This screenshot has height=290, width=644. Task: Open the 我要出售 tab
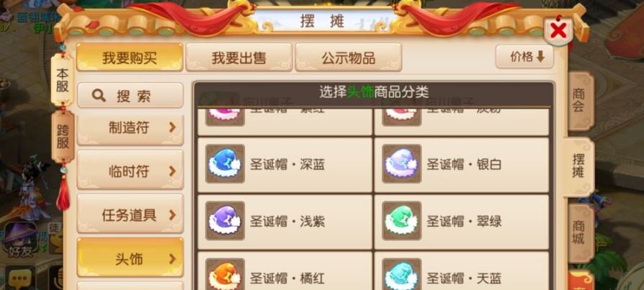[x=239, y=58]
